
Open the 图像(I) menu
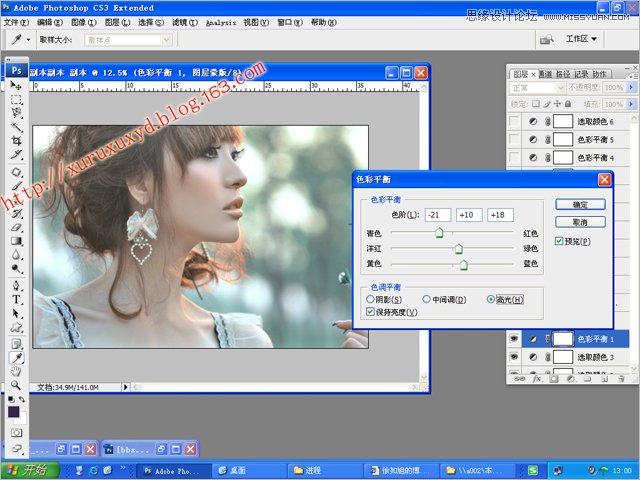pyautogui.click(x=84, y=22)
